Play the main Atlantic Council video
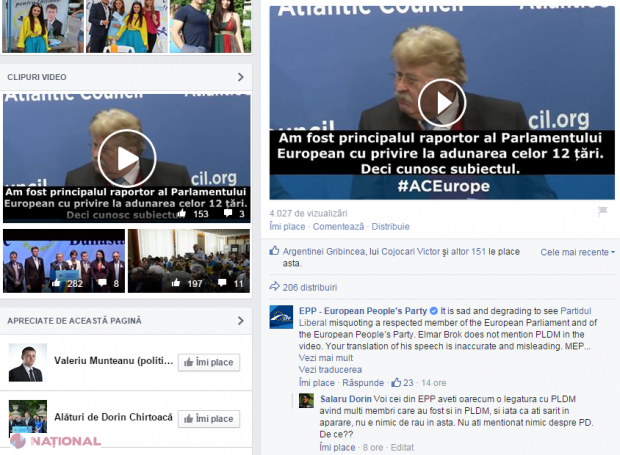Screen dimensions: 620x455 (442, 102)
